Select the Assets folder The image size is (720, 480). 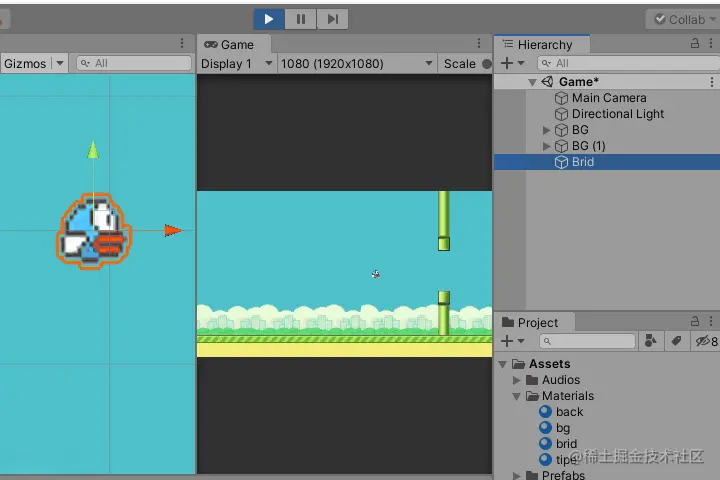tap(549, 364)
